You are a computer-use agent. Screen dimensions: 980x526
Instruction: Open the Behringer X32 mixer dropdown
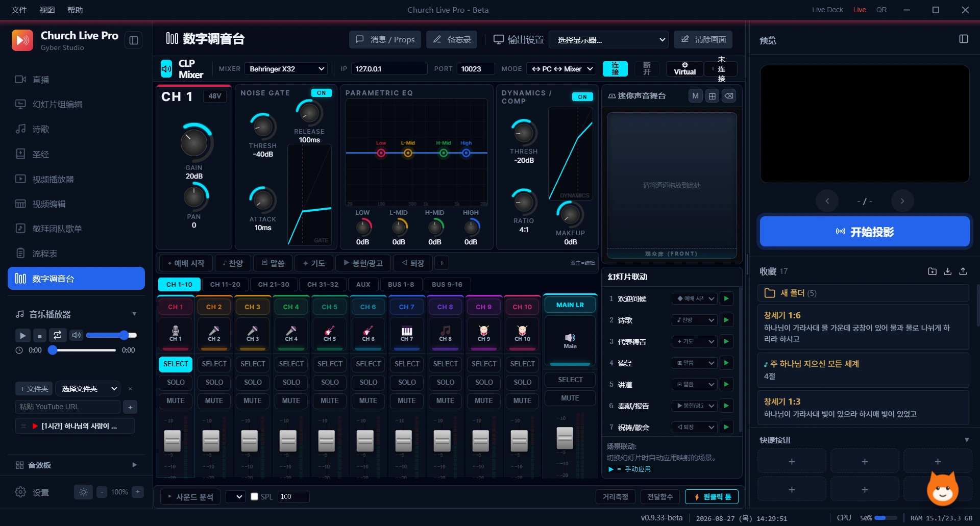(x=286, y=69)
